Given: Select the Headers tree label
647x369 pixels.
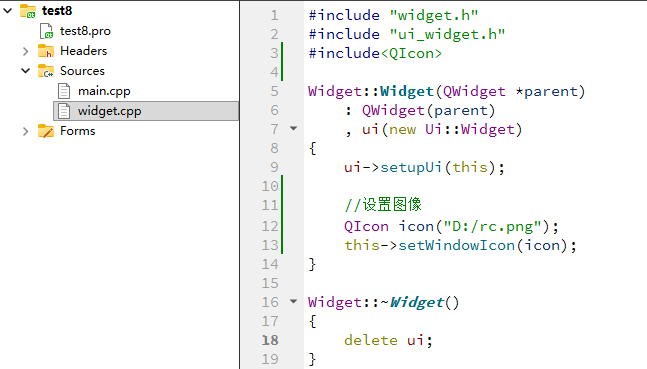Looking at the screenshot, I should [83, 51].
